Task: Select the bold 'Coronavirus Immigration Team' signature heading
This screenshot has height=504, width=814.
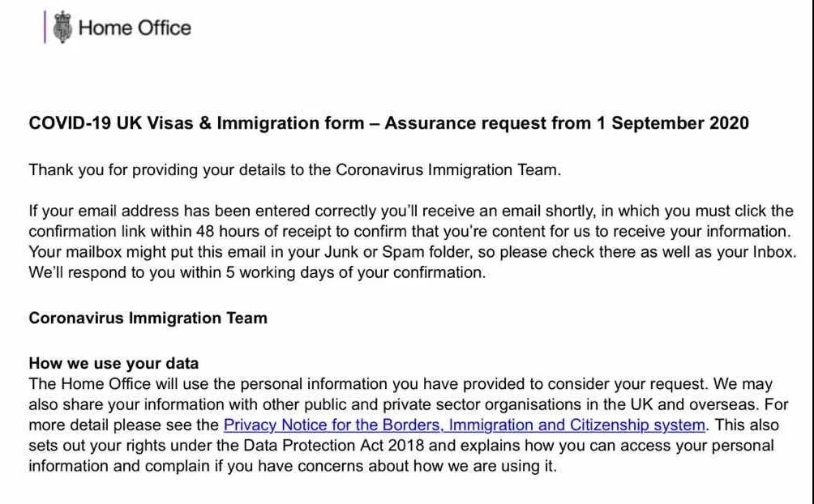Action: point(148,318)
